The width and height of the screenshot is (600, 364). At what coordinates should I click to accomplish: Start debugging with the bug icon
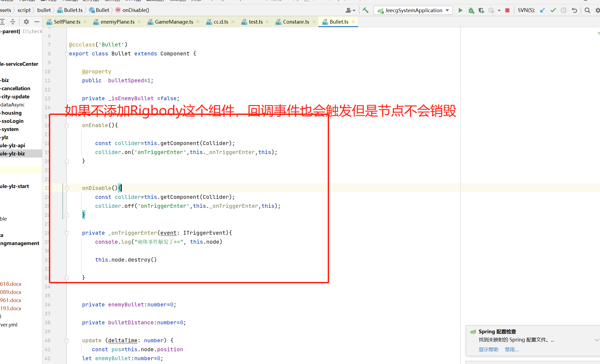[471, 10]
